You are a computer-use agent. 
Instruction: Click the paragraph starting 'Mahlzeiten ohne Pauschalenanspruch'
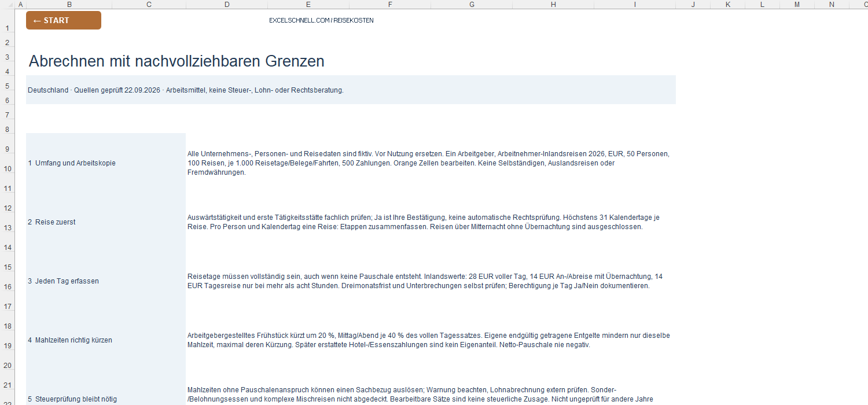[x=420, y=395]
